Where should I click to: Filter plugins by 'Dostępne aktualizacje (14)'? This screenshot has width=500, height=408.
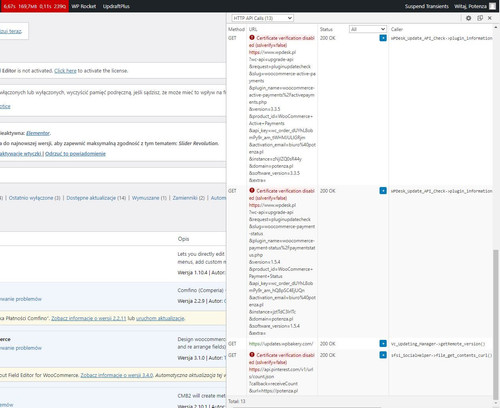pyautogui.click(x=96, y=198)
